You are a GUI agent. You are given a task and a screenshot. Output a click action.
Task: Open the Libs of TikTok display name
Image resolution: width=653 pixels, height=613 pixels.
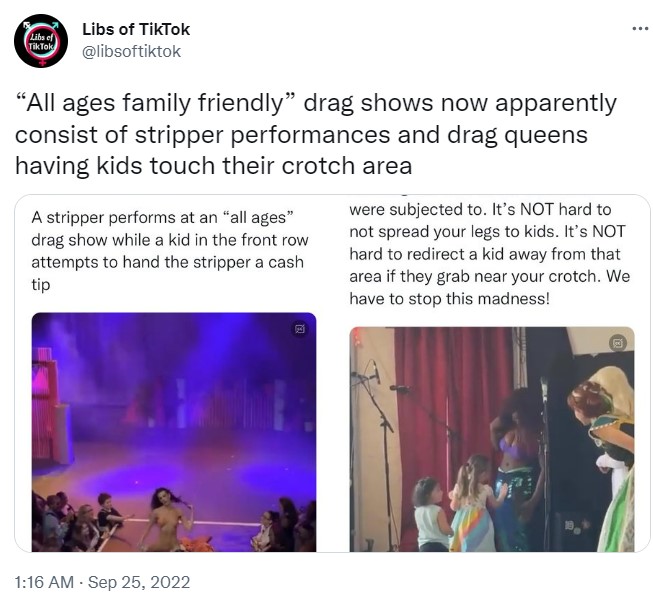(x=136, y=29)
